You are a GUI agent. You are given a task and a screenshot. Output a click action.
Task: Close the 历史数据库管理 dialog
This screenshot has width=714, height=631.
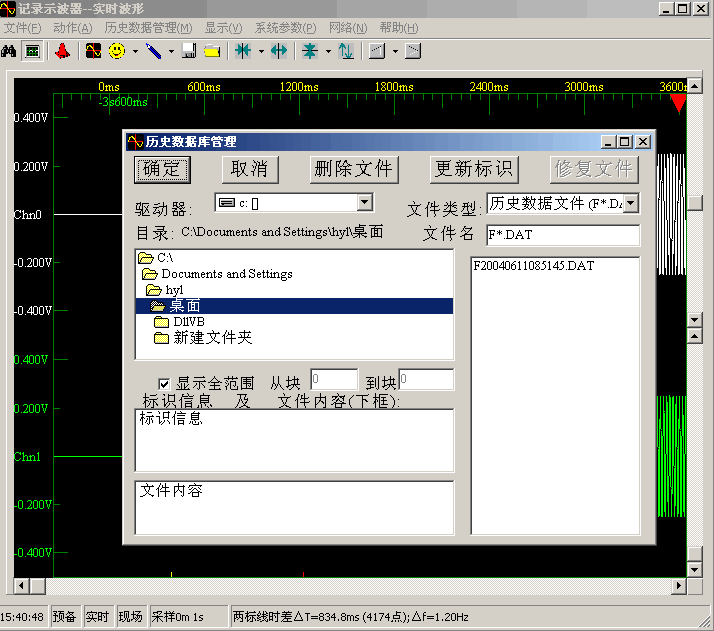(643, 142)
